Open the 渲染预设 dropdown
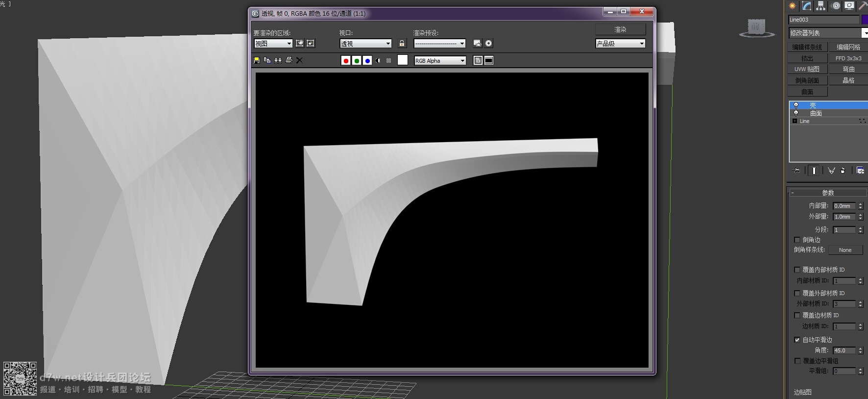The height and width of the screenshot is (399, 868). [439, 44]
